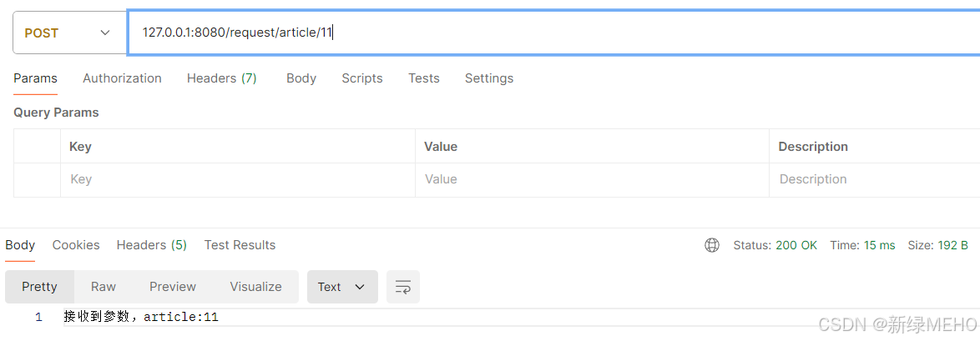The width and height of the screenshot is (980, 341).
Task: Select the Params tab
Action: [36, 78]
